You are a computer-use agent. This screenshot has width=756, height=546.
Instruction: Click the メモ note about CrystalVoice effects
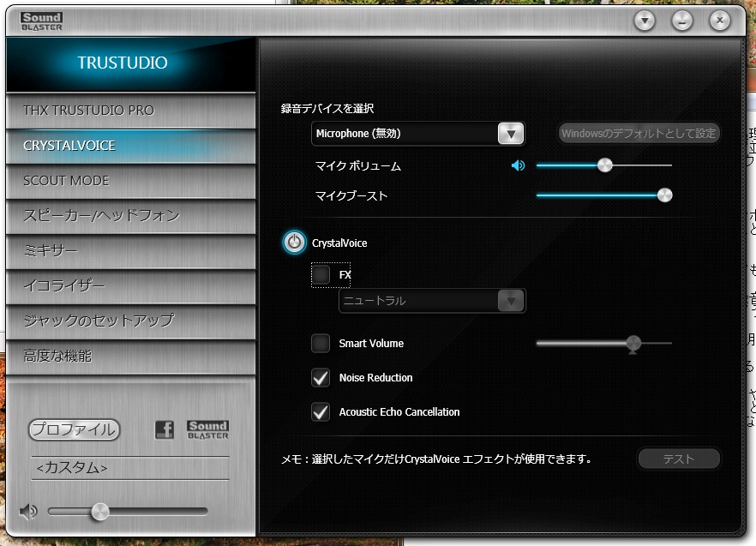pos(437,459)
